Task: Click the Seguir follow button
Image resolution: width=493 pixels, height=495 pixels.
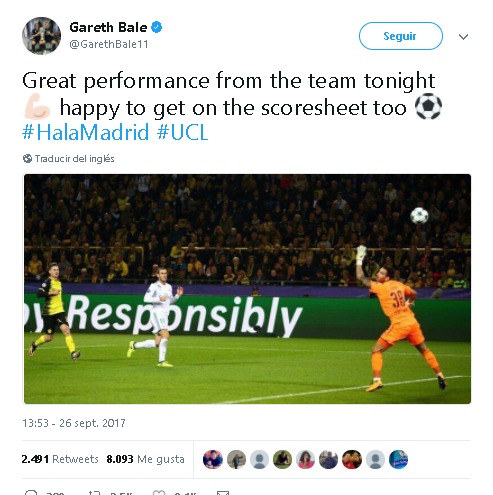Action: 401,36
